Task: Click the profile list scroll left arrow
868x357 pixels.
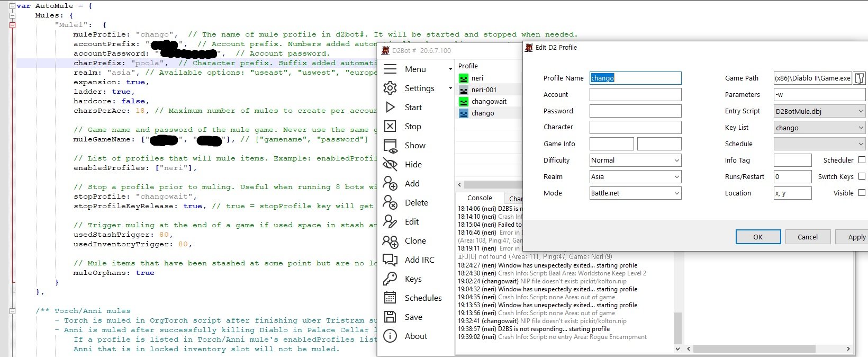Action: pos(459,185)
